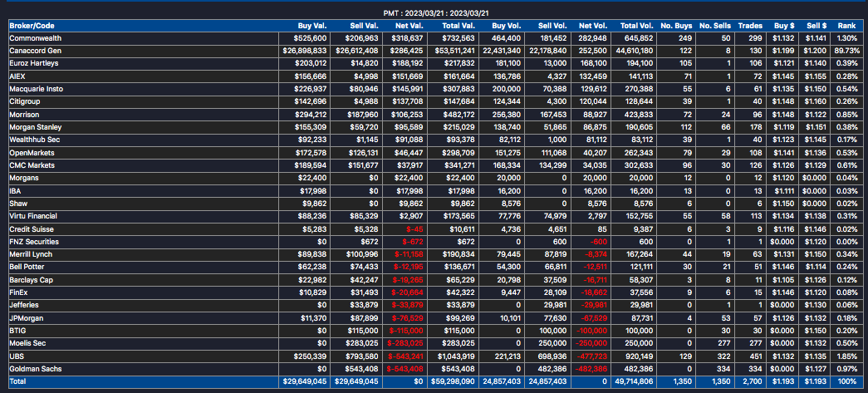Click Goldman Sachs net value $-543,408

tap(405, 369)
